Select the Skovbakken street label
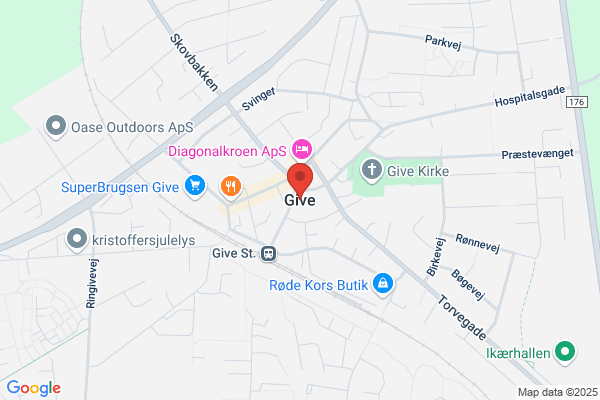 194,62
